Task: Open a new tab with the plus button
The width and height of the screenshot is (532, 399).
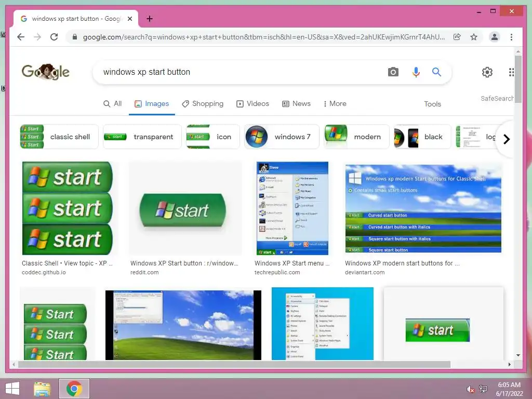Action: click(149, 19)
